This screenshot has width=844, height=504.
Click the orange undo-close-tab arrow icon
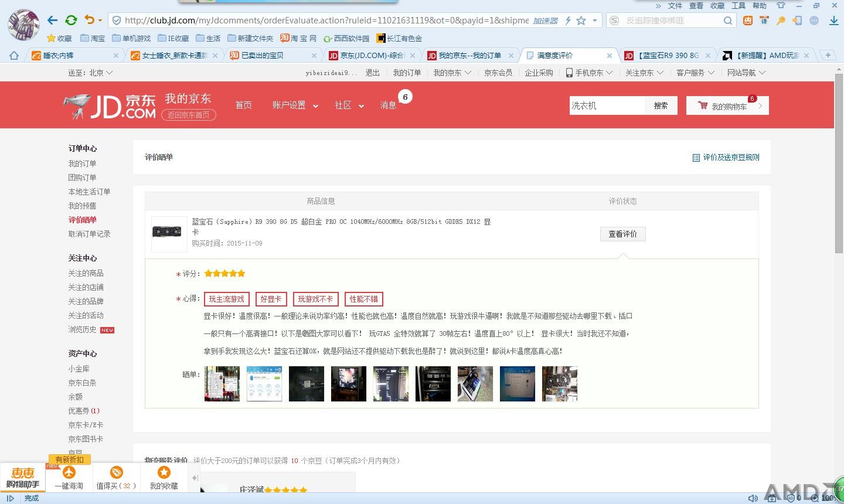(x=89, y=20)
